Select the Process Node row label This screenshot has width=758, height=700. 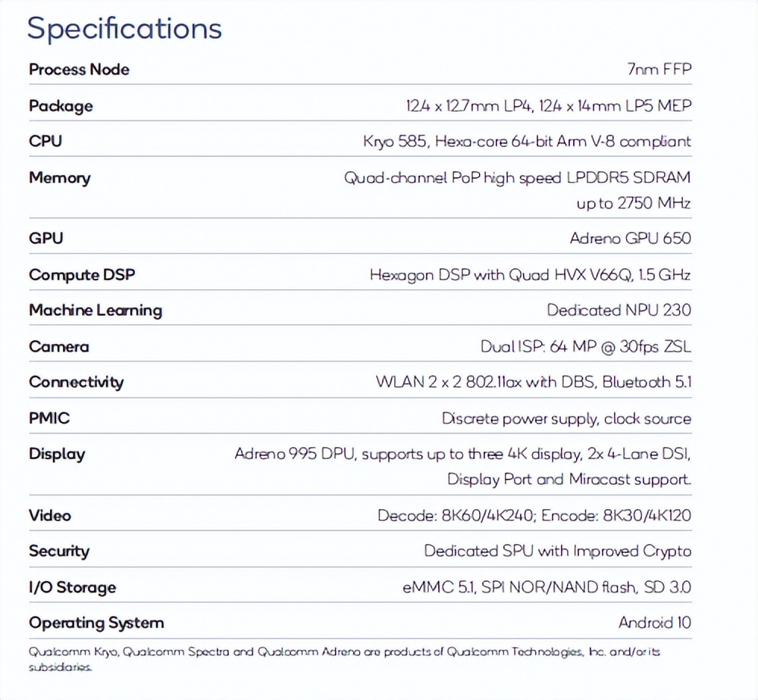point(79,70)
